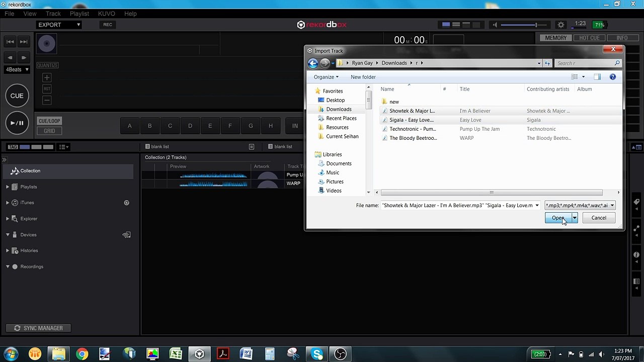Expand the Explorer tree node
The width and height of the screenshot is (644, 362).
tap(8, 219)
